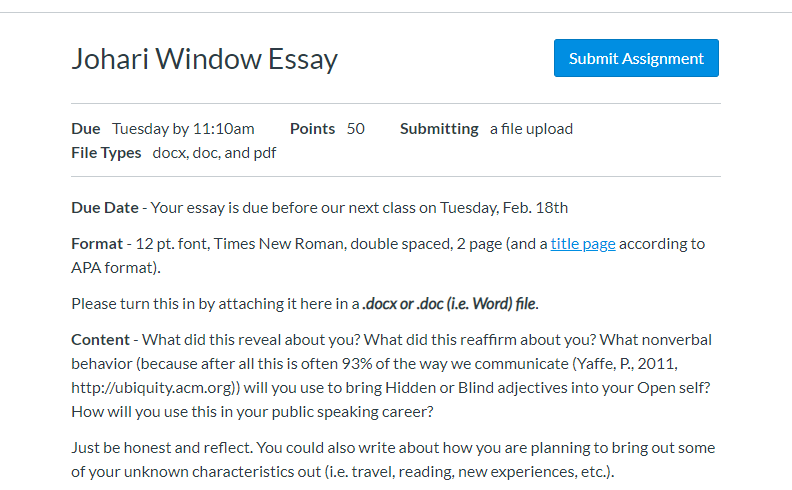The height and width of the screenshot is (490, 792).
Task: Click the Submit Assignment button
Action: 636,58
